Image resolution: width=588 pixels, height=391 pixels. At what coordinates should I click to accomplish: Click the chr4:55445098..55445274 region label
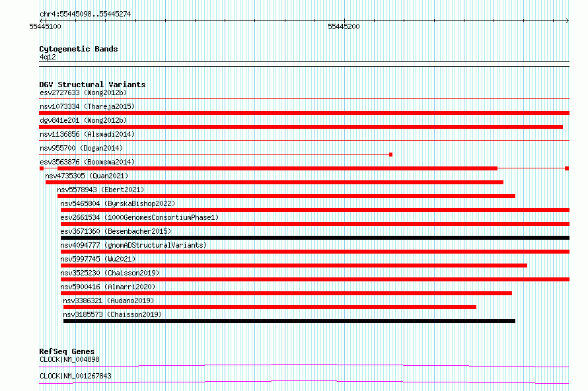point(85,15)
